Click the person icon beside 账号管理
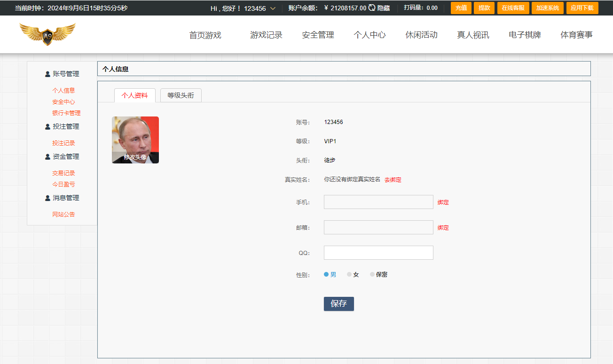The height and width of the screenshot is (364, 613). (47, 74)
